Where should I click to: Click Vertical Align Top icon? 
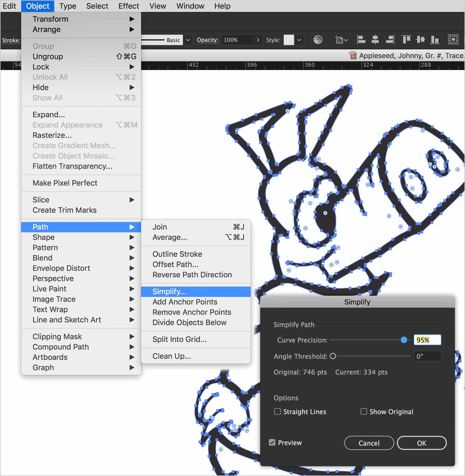(x=406, y=40)
